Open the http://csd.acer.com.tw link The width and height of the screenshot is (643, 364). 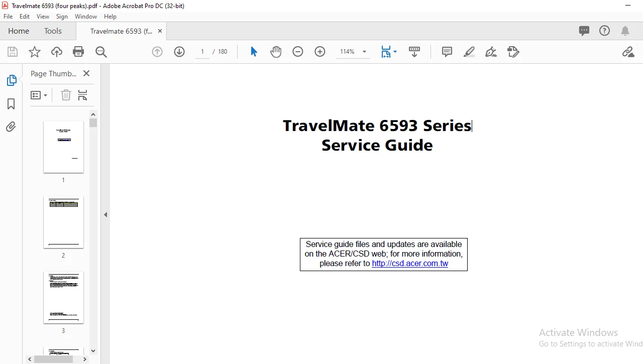(410, 263)
